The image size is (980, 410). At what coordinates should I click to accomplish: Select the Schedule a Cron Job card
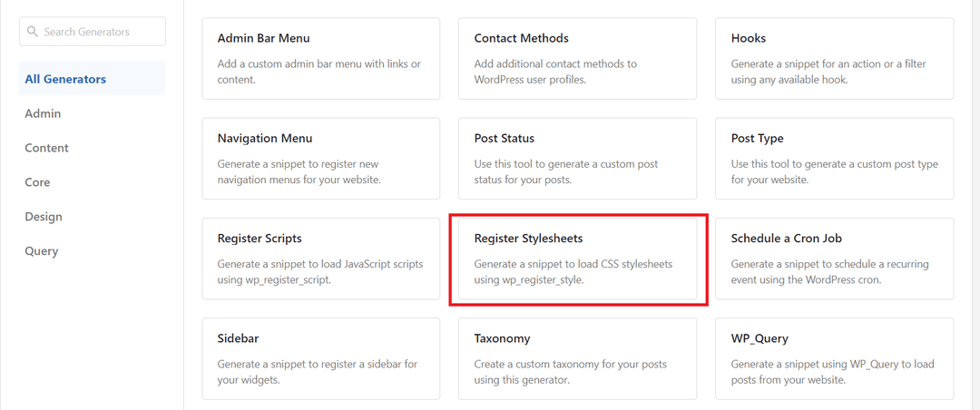click(835, 259)
